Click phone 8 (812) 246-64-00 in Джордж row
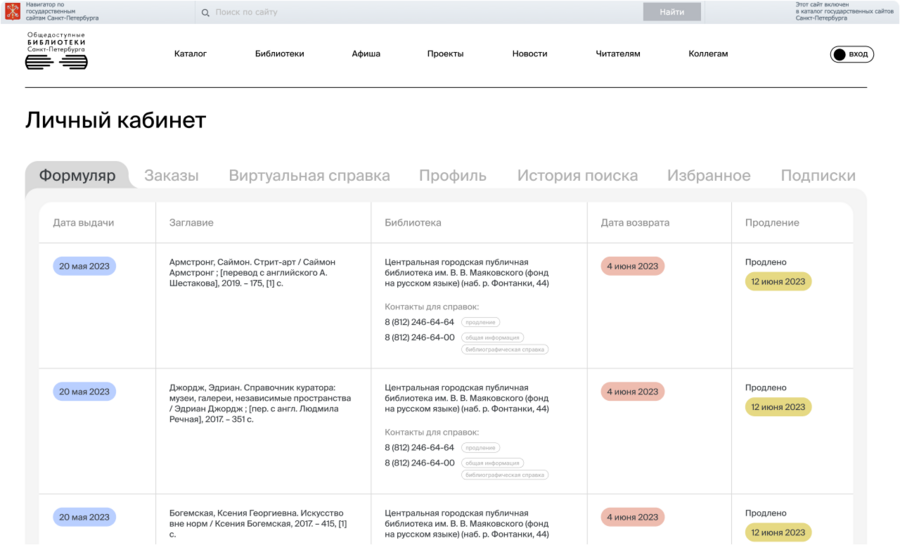 click(x=420, y=463)
